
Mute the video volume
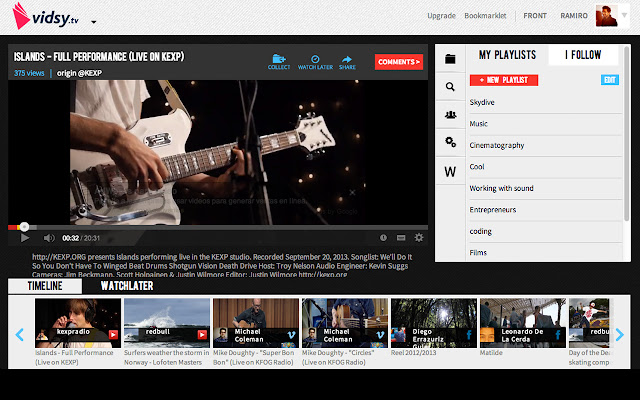click(x=49, y=238)
